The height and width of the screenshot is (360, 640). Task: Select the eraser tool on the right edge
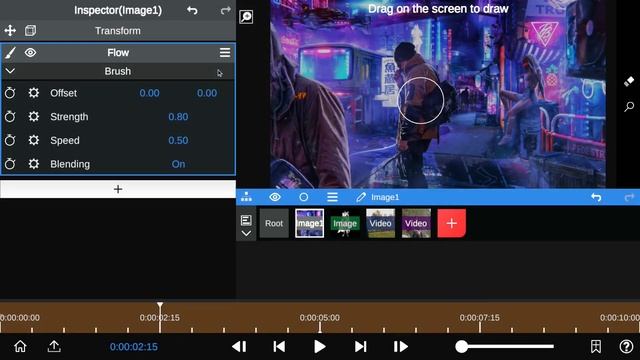click(629, 81)
